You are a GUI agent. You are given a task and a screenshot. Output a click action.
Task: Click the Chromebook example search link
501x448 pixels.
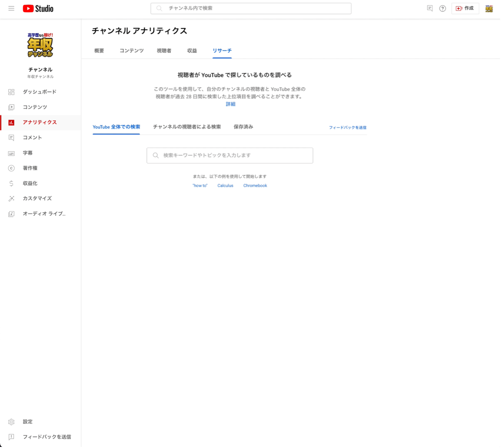255,185
